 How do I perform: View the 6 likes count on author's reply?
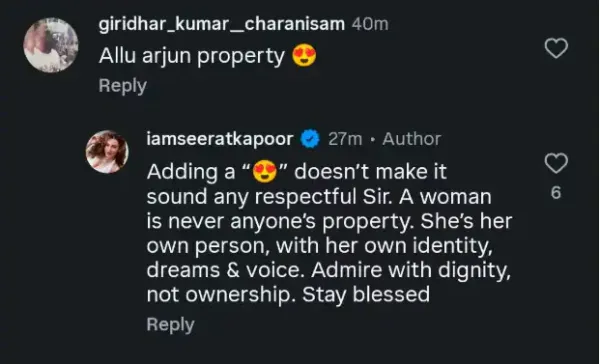coord(556,193)
